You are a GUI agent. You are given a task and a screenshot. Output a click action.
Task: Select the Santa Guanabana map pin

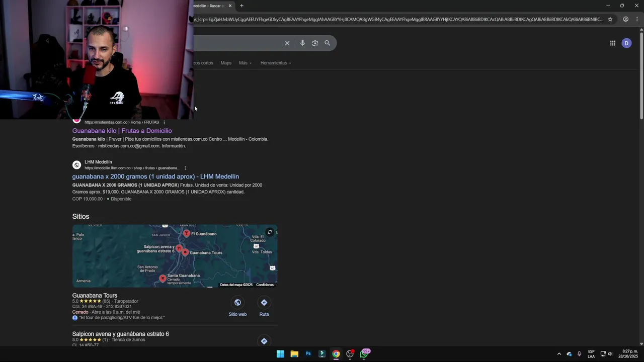click(x=163, y=278)
